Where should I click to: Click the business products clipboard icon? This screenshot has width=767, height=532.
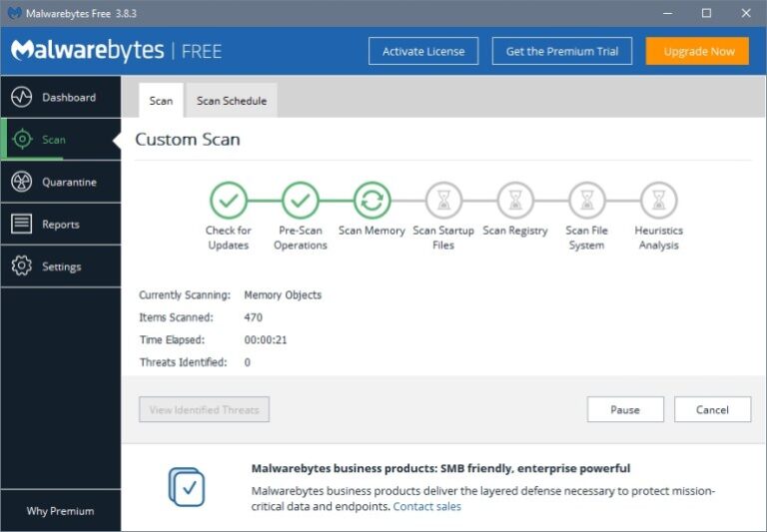187,486
